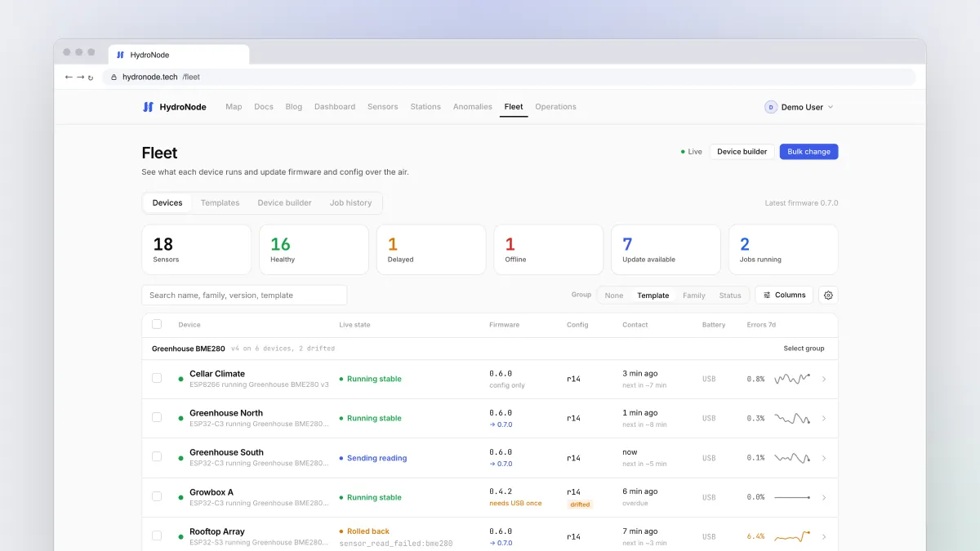Switch to the Job history tab
Viewport: 980px width, 551px height.
[x=350, y=203]
